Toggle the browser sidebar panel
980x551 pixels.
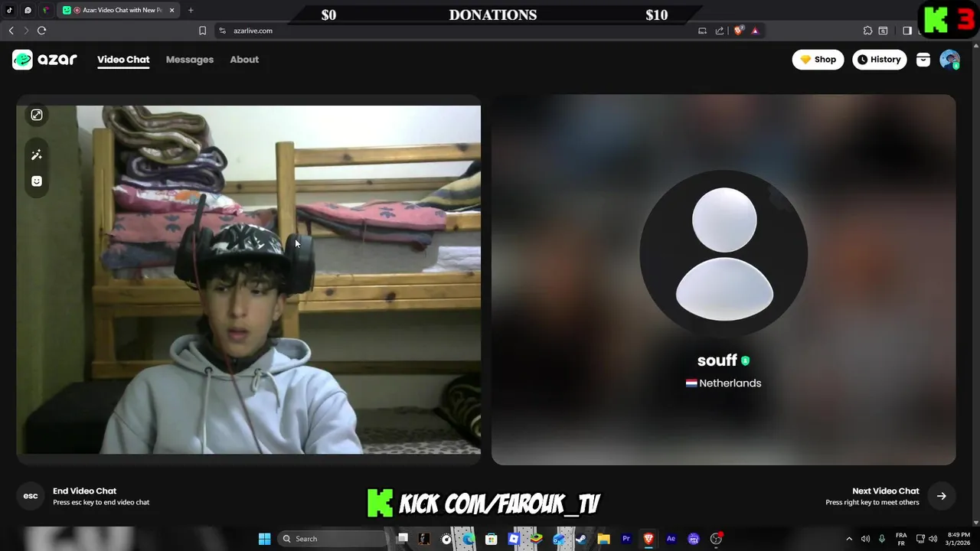pyautogui.click(x=907, y=31)
